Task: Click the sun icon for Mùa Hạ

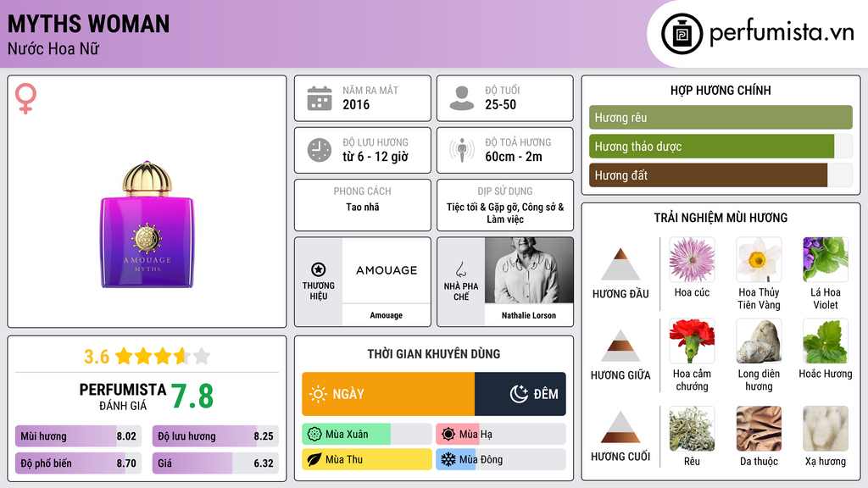Action: 448,435
